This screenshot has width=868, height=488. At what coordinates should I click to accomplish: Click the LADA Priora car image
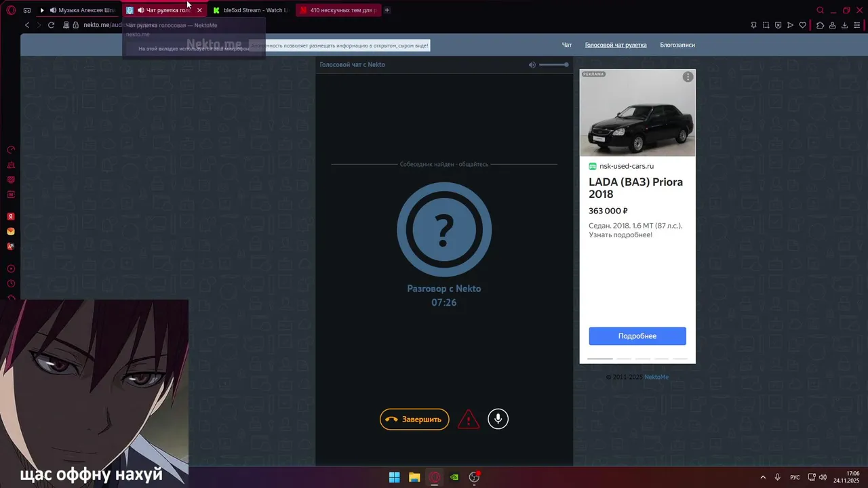pos(637,113)
